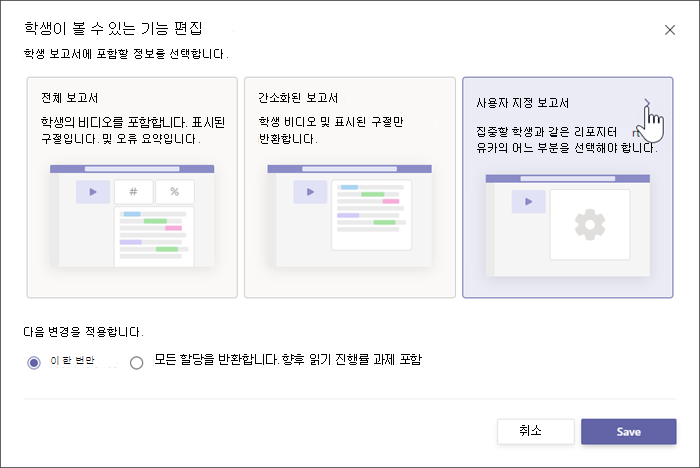700x468 pixels.
Task: Click the # icon in 전체 보고서 preview
Action: 133,192
